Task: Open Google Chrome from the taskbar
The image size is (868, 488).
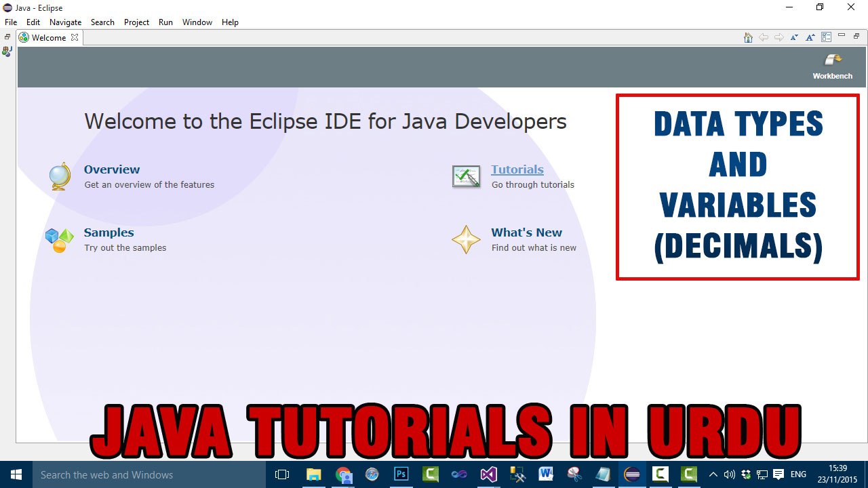Action: 343,474
